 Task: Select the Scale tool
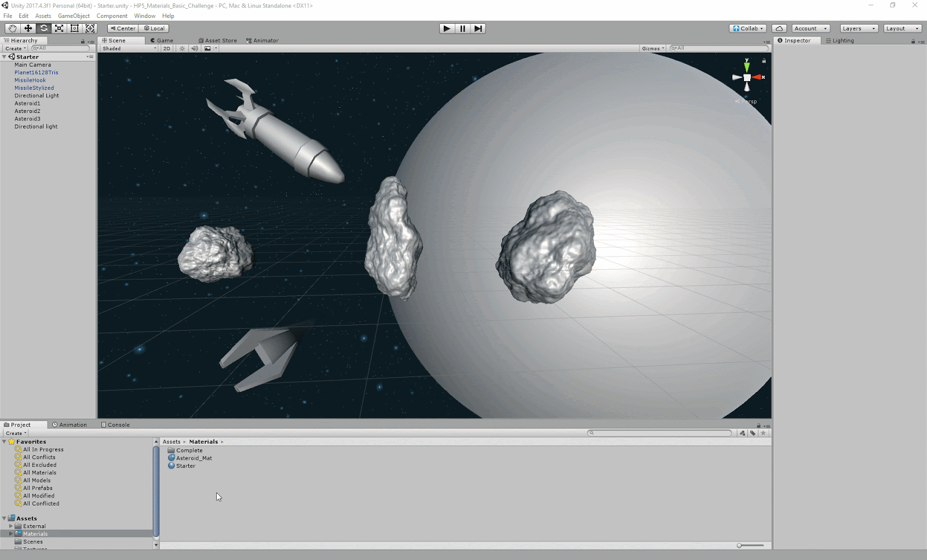59,28
